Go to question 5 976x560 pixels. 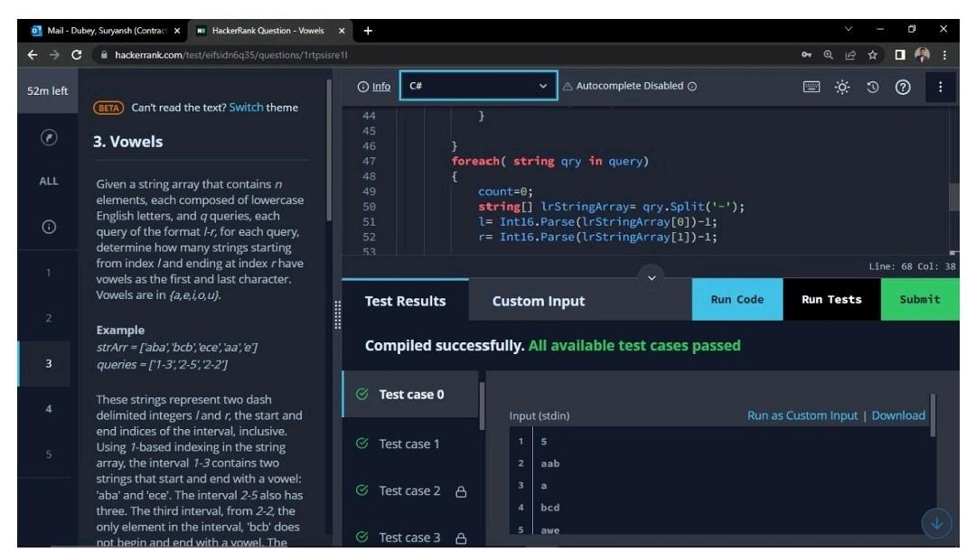(49, 454)
